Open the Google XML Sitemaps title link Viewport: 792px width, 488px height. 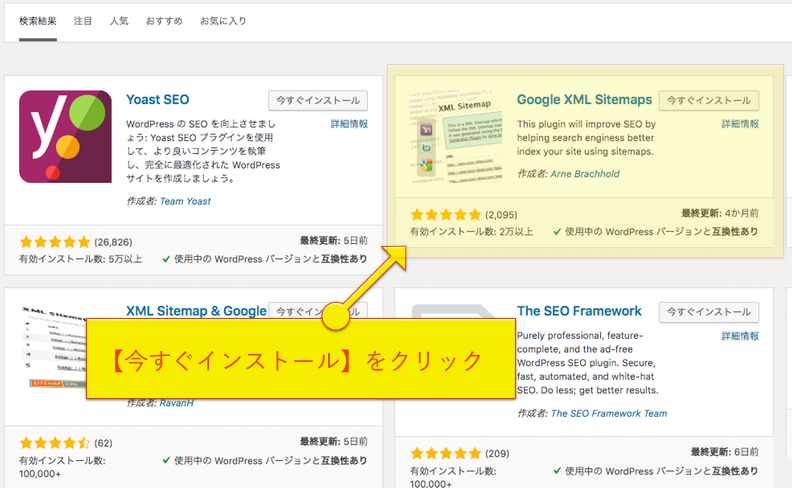coord(584,100)
